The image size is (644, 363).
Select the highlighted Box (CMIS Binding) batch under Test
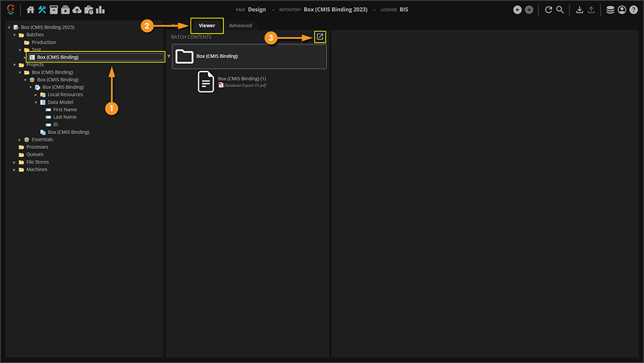(x=96, y=57)
